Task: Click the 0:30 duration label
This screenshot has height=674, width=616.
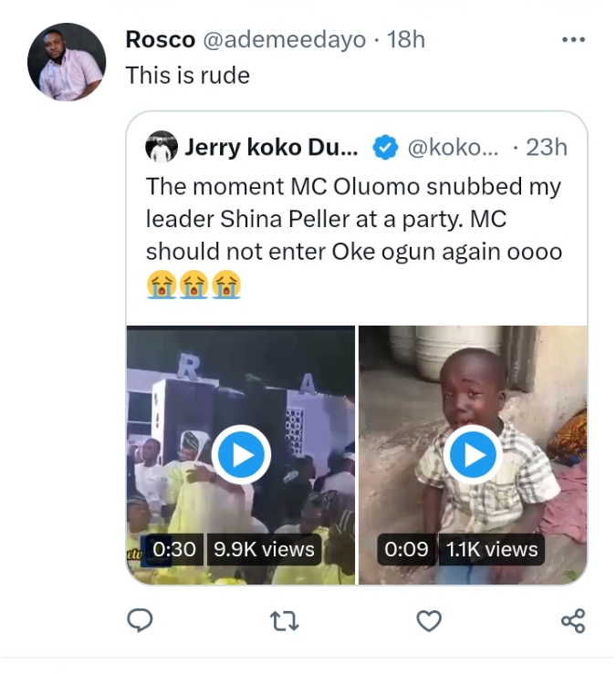Action: click(174, 549)
